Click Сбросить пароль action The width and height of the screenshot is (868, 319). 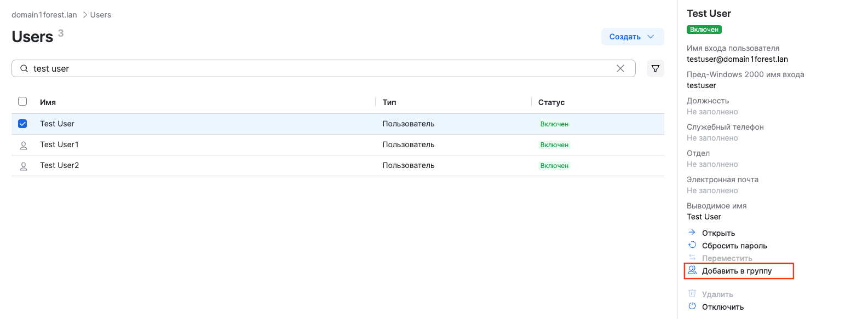click(734, 246)
